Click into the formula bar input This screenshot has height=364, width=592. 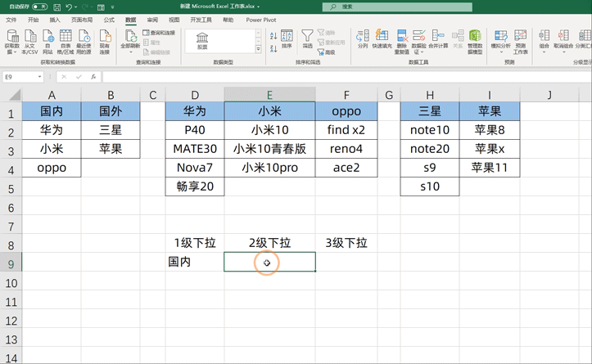point(346,77)
